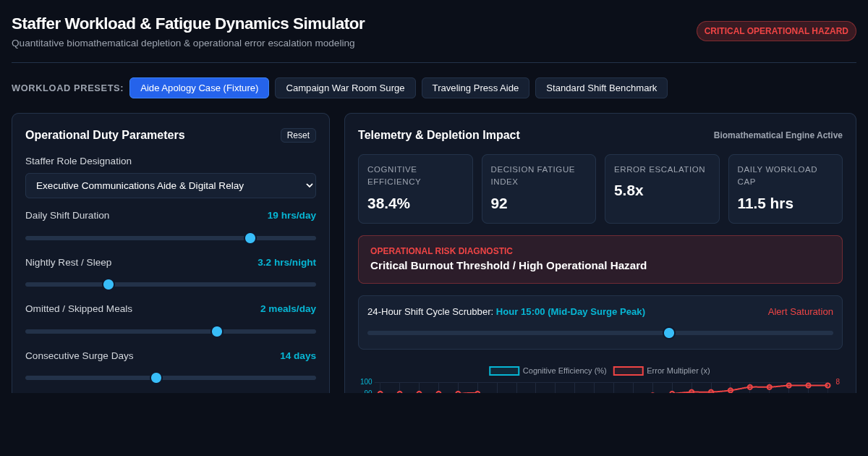Click the 3.2 hrs/night sleep value

pos(286,263)
